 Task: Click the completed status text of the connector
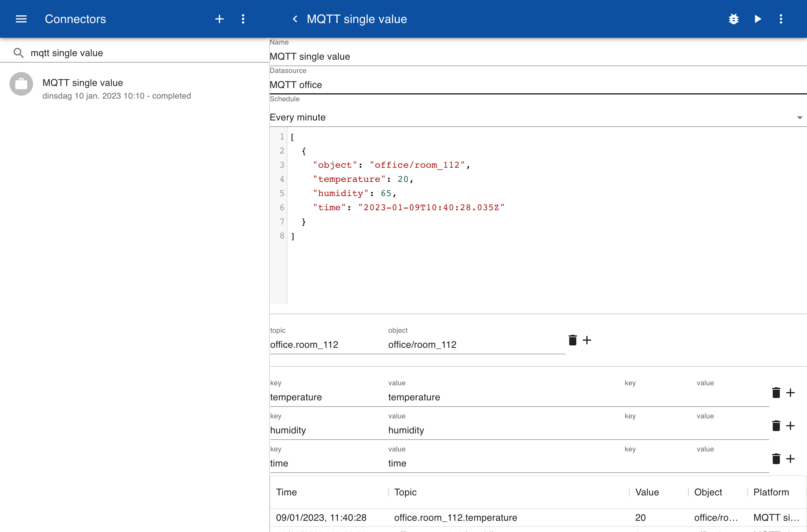point(171,96)
